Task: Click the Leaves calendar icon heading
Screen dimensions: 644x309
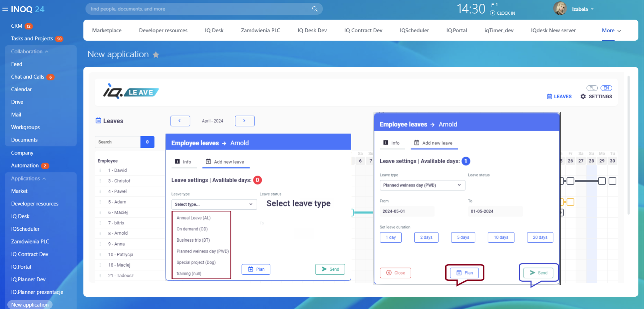Action: point(99,121)
